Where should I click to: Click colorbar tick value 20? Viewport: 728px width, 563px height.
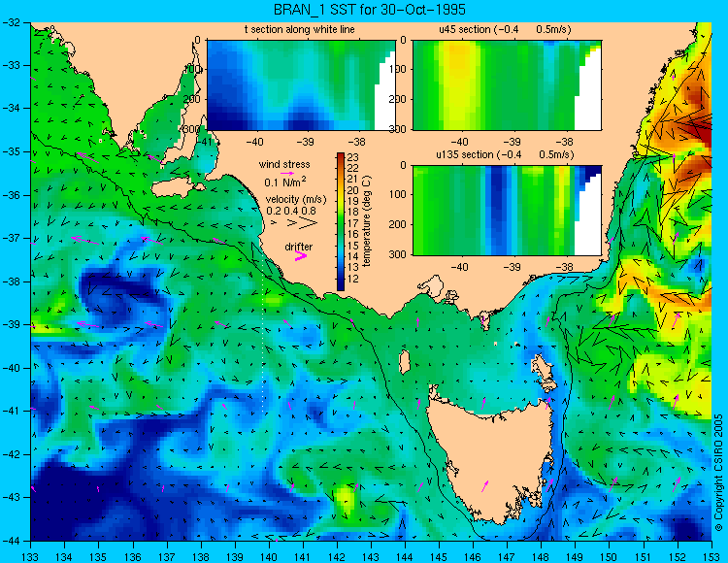(353, 190)
